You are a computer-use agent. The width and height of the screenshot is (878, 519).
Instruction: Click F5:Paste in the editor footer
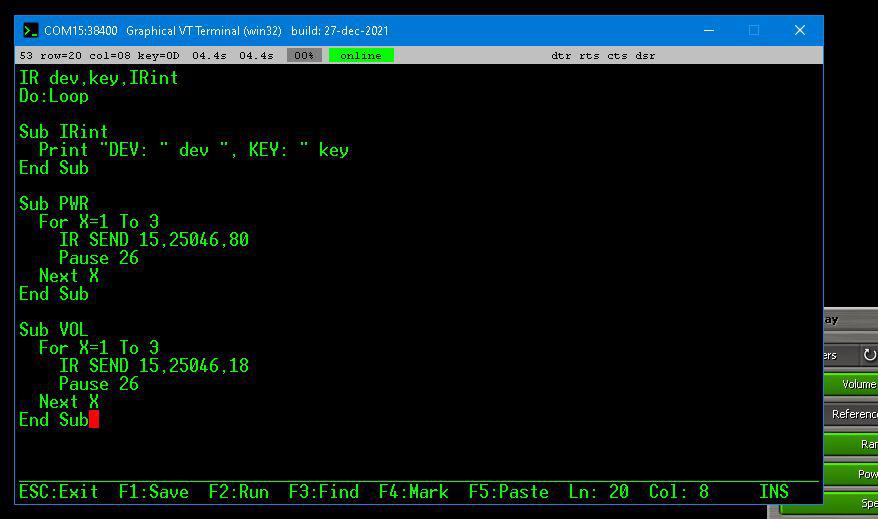point(508,492)
